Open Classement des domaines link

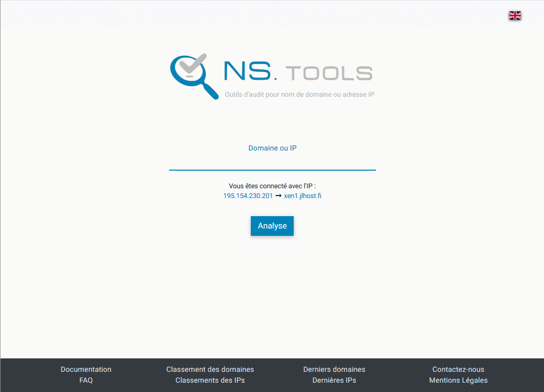[210, 369]
